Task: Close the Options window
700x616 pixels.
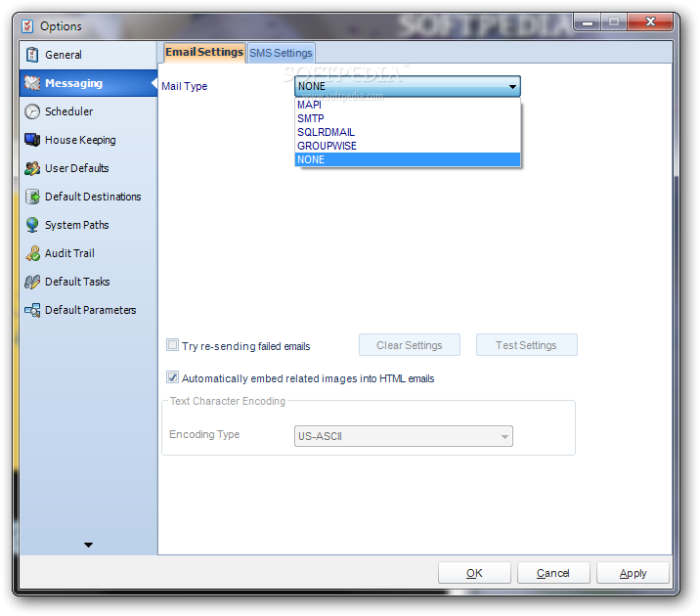Action: [650, 22]
